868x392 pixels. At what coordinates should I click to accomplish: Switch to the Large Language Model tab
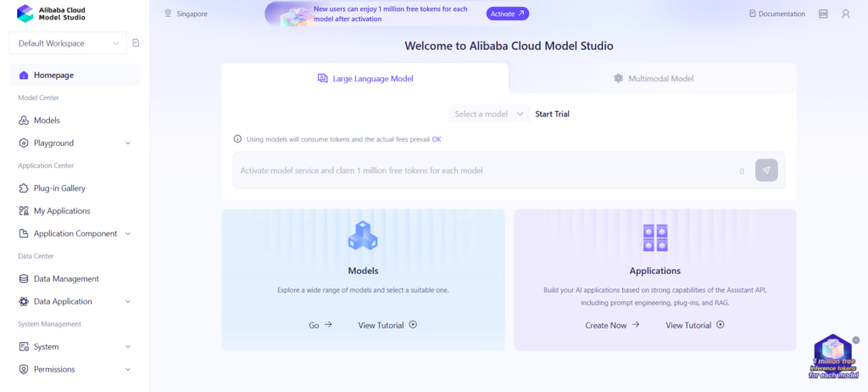coord(364,78)
